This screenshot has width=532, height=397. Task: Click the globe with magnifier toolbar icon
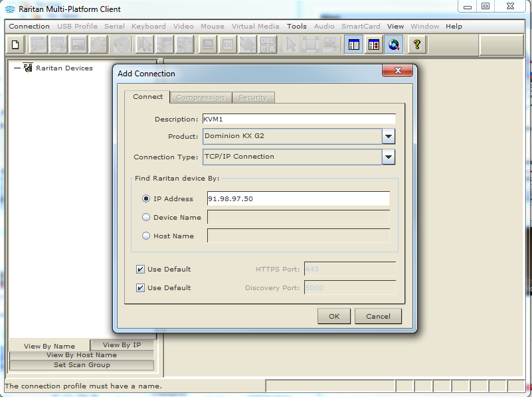coord(395,44)
